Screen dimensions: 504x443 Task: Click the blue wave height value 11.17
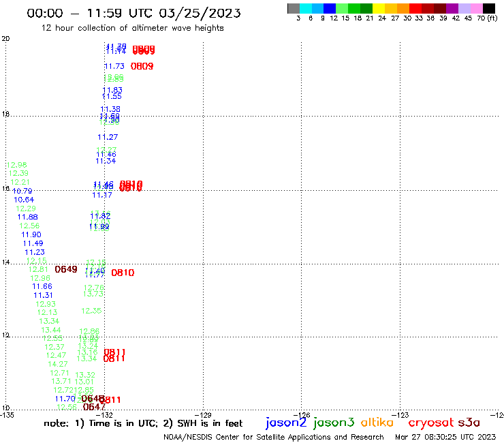102,196
